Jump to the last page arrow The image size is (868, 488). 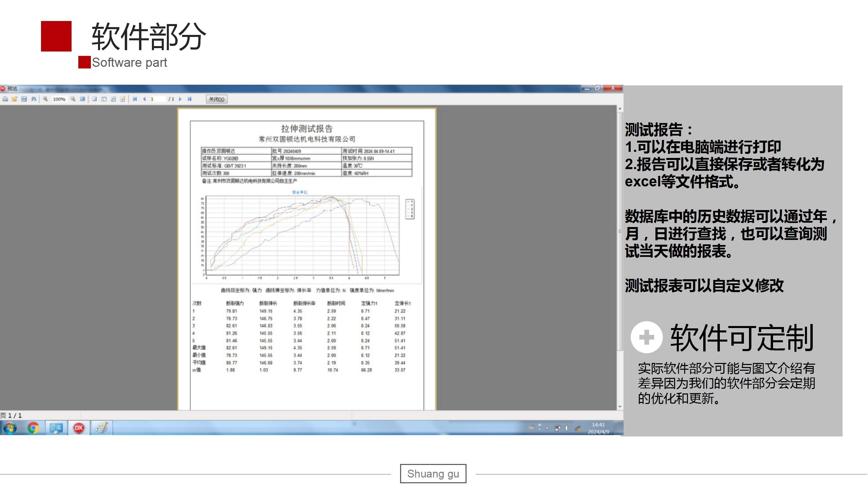190,99
